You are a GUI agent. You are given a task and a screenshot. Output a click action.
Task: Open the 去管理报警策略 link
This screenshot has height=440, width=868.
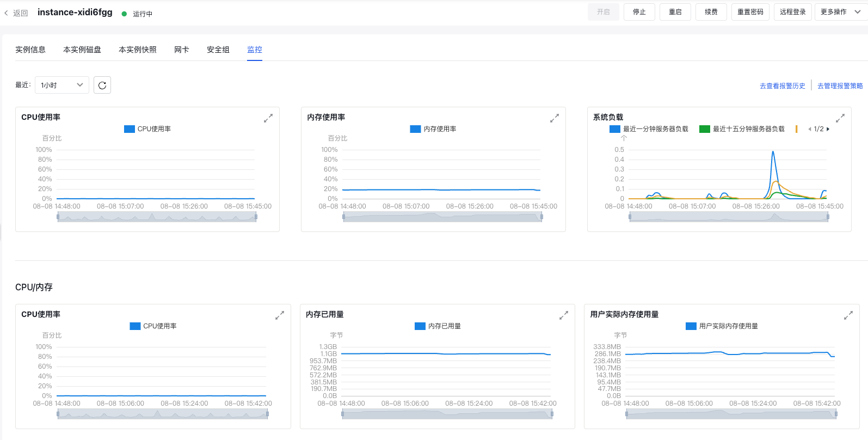(x=840, y=86)
